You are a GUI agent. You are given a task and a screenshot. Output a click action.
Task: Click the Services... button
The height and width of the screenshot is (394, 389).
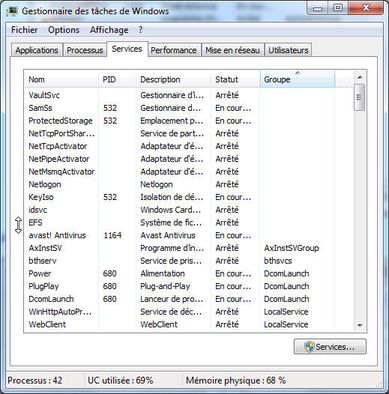tap(330, 347)
